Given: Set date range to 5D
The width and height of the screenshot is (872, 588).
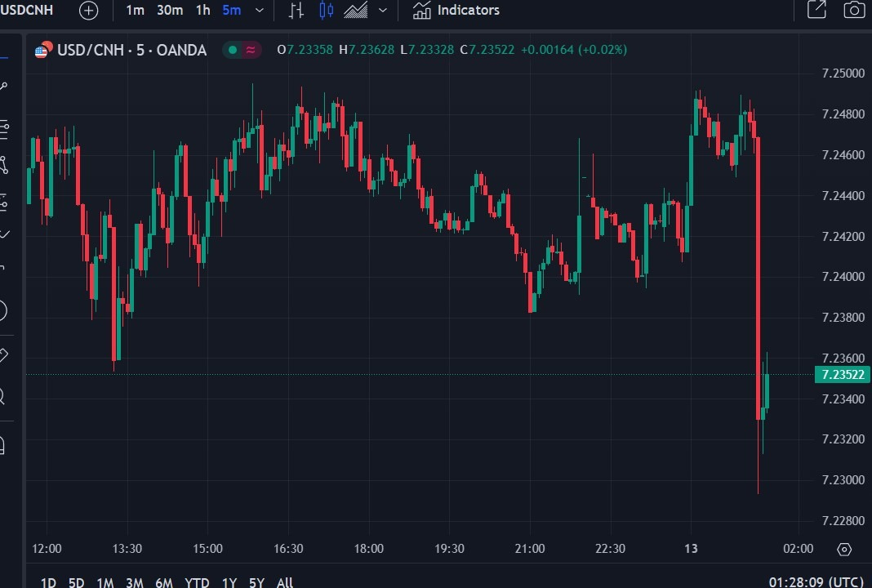Looking at the screenshot, I should (76, 582).
